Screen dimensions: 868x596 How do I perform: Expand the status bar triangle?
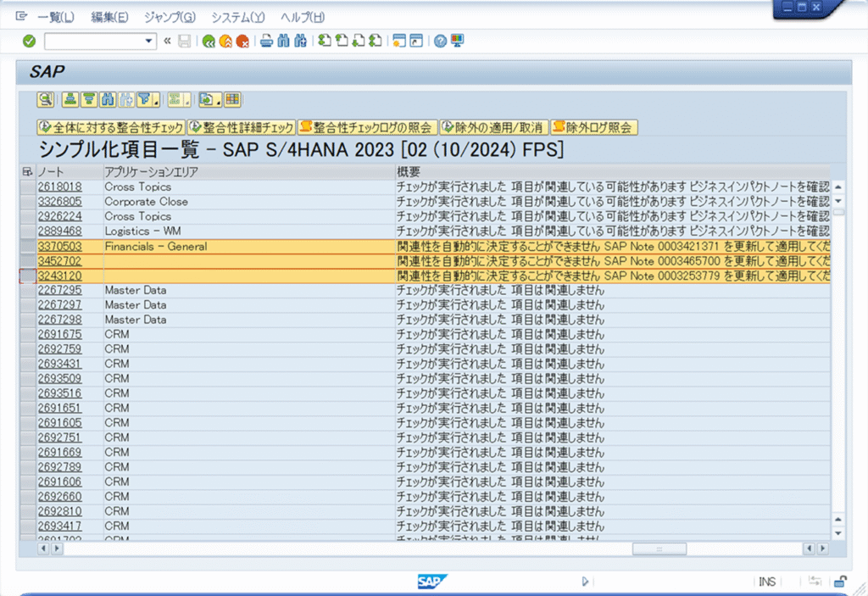tap(585, 582)
